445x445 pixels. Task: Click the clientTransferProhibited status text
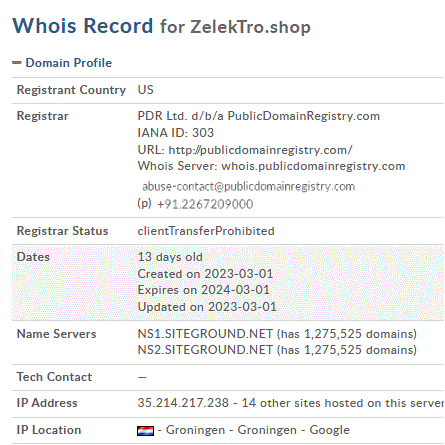click(206, 231)
